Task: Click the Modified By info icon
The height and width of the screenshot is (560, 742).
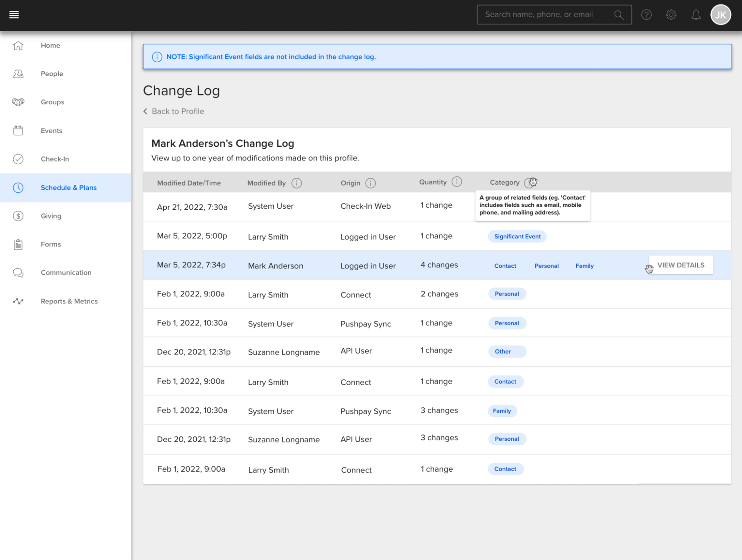Action: pos(297,183)
